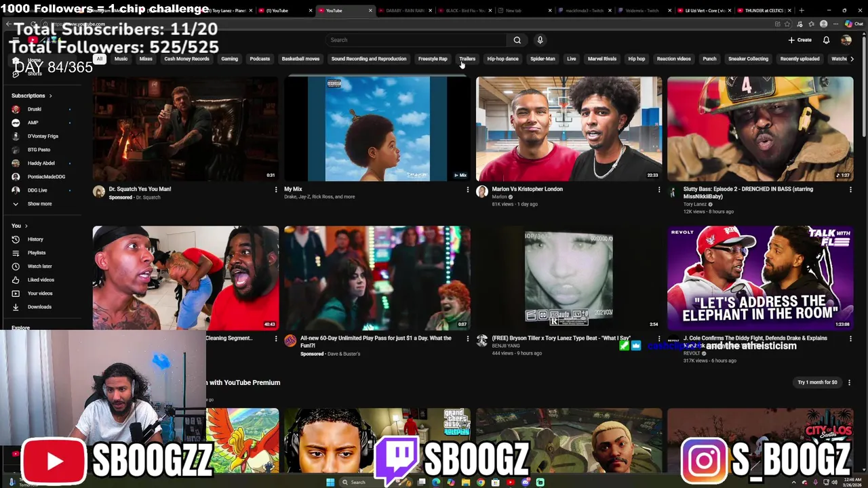Expand Show more subscriptions

(x=39, y=204)
